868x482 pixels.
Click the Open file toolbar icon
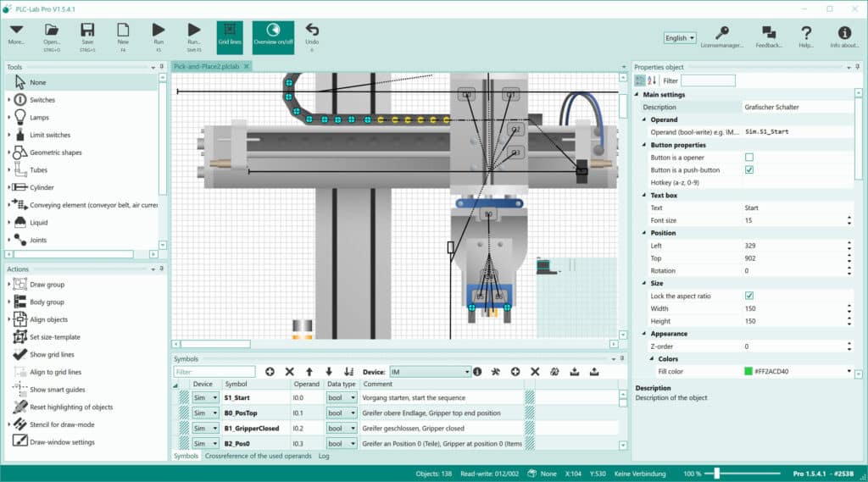[x=52, y=37]
